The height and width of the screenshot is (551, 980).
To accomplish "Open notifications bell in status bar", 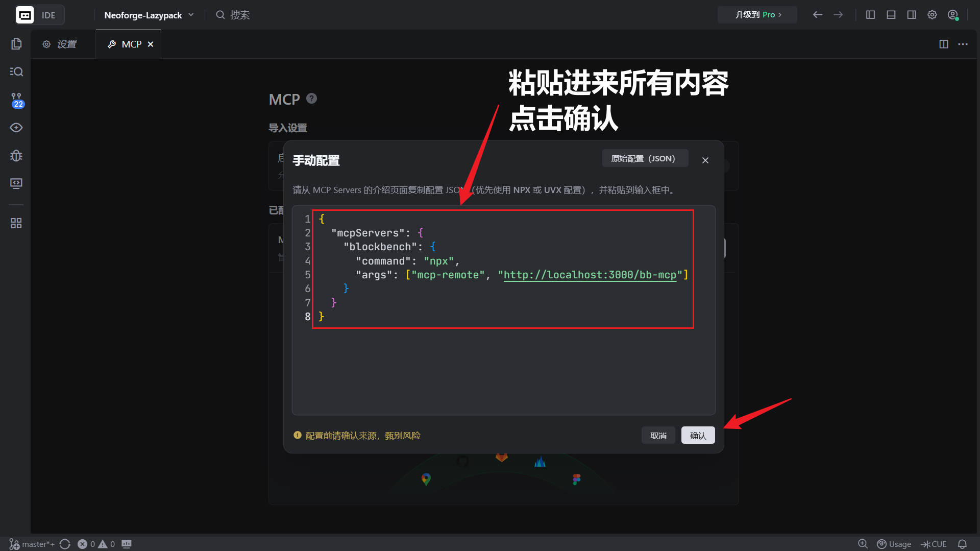I will click(x=962, y=544).
